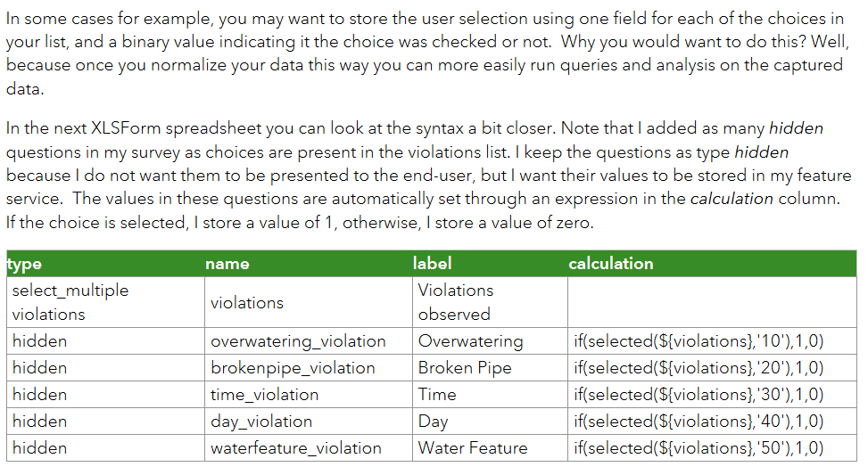The image size is (868, 475).
Task: Click the 'Broken Pipe' label cell
Action: [x=490, y=368]
